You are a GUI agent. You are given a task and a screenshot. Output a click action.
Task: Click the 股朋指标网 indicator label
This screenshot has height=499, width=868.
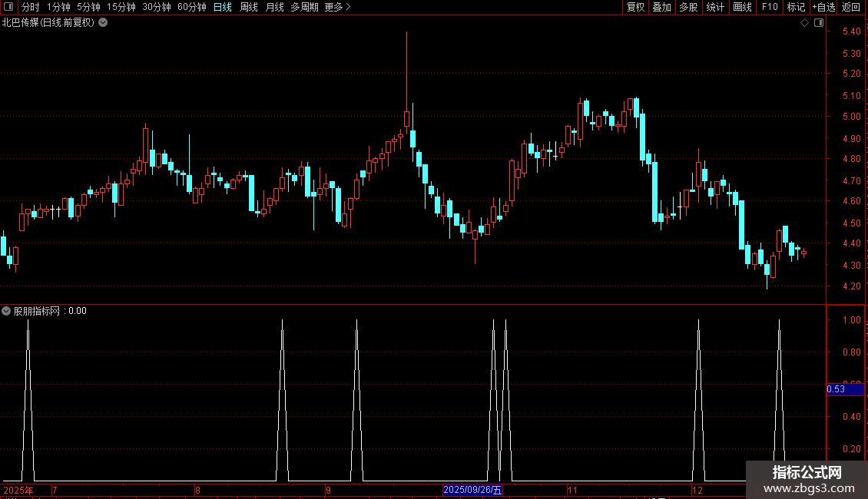click(37, 311)
